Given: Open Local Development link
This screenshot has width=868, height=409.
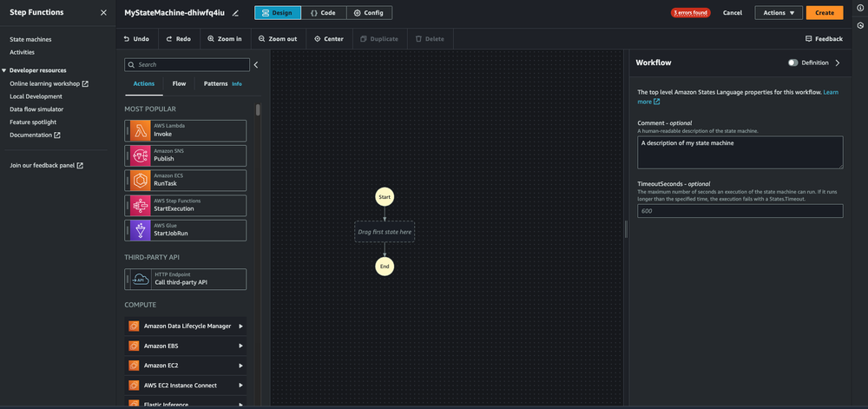Looking at the screenshot, I should click(x=36, y=96).
